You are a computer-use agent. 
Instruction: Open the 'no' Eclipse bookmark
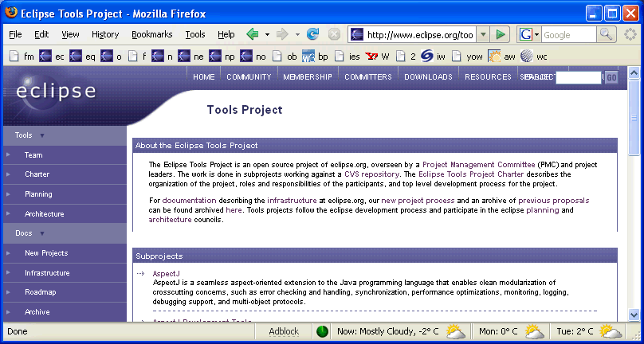click(x=253, y=57)
